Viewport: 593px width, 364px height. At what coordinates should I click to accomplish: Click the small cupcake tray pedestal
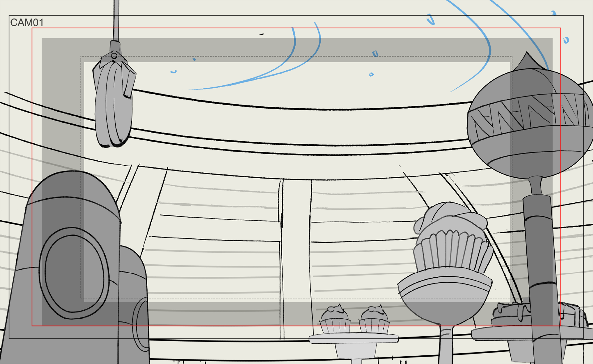pos(355,350)
